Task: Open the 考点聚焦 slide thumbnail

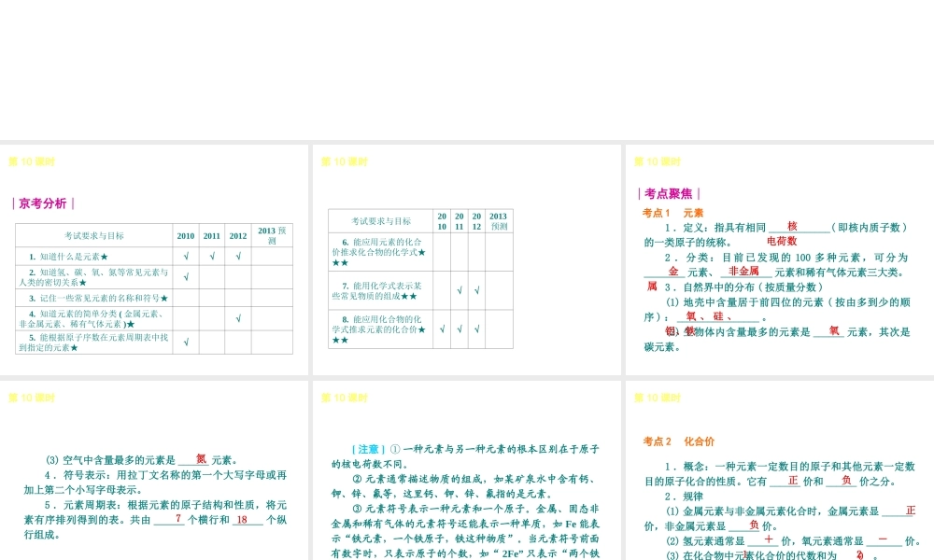Action: 780,259
